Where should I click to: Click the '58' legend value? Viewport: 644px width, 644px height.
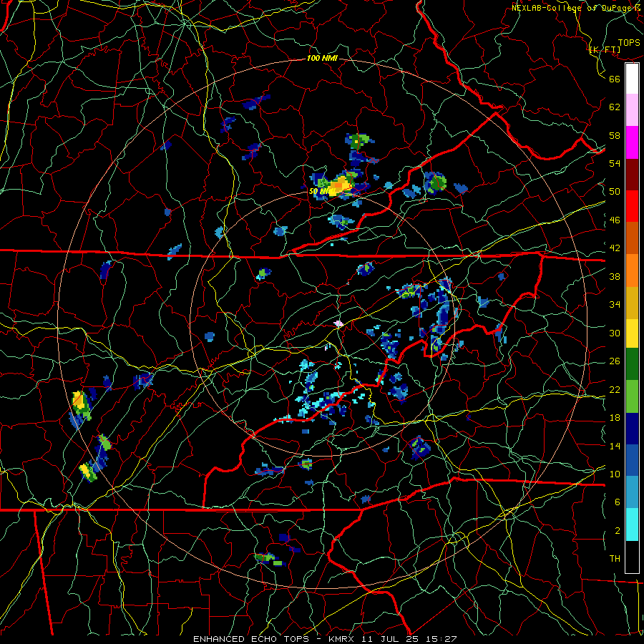615,135
